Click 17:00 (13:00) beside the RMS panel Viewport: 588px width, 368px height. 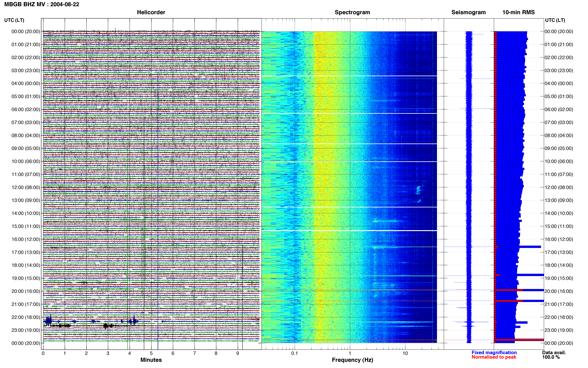[x=559, y=252]
